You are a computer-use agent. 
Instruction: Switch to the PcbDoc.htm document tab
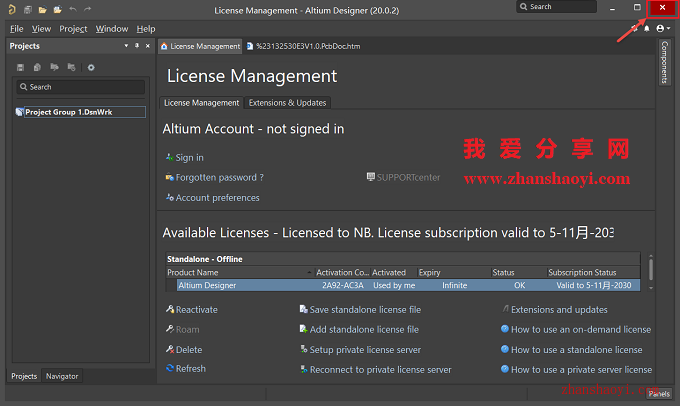(x=304, y=46)
